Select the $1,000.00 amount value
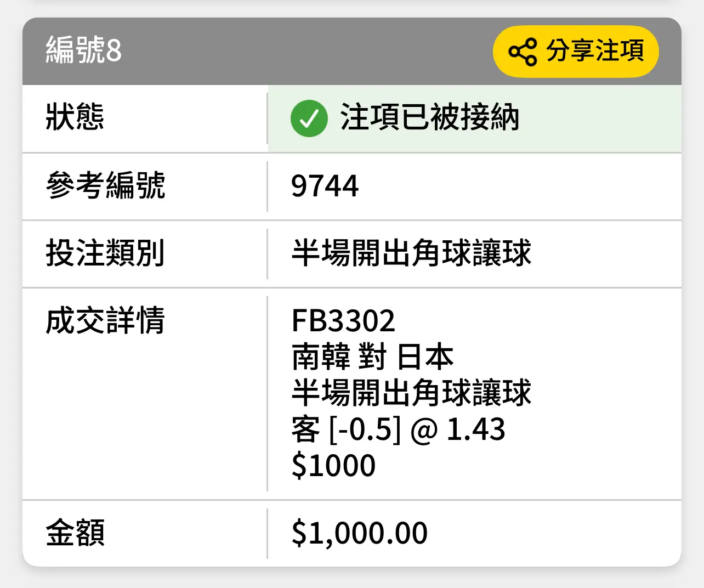The width and height of the screenshot is (704, 588). [x=359, y=533]
